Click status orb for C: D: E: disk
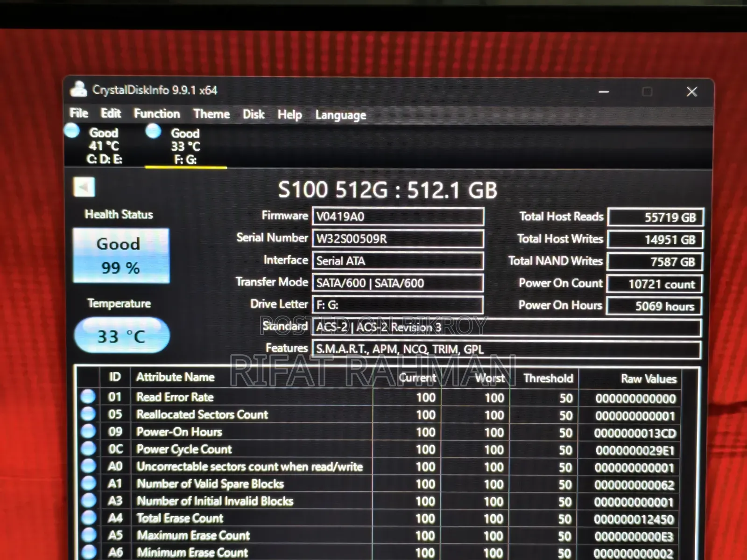The image size is (747, 560). pyautogui.click(x=72, y=130)
